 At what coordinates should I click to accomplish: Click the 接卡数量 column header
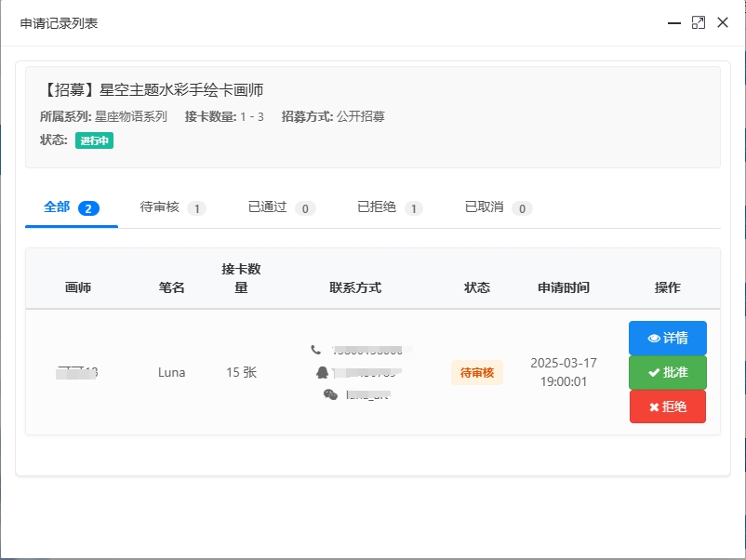(x=241, y=278)
